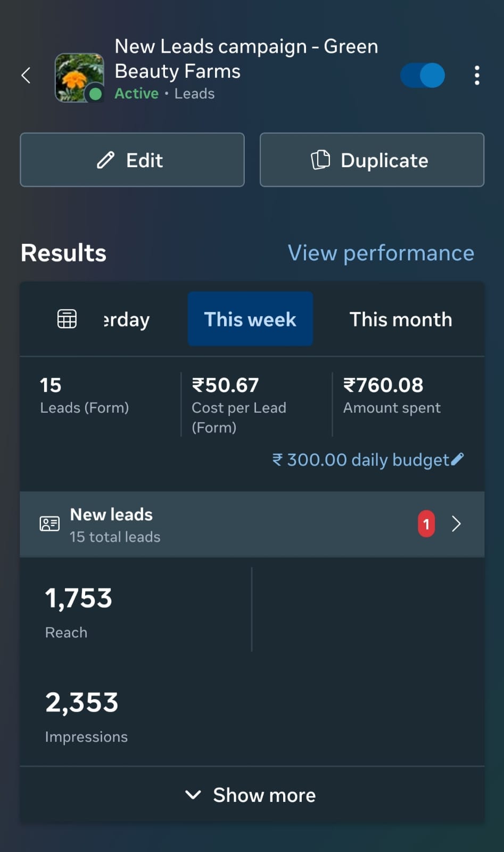Open the three-dot more options menu

477,76
